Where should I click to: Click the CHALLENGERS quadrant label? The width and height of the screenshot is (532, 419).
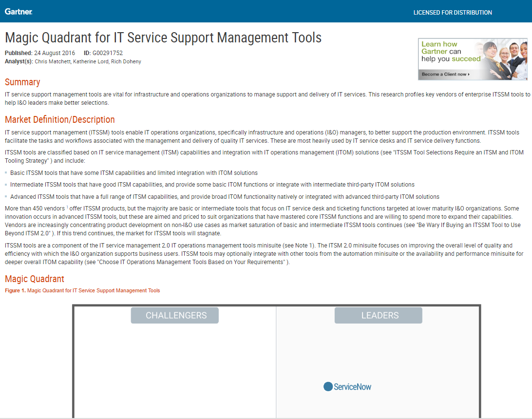[175, 315]
